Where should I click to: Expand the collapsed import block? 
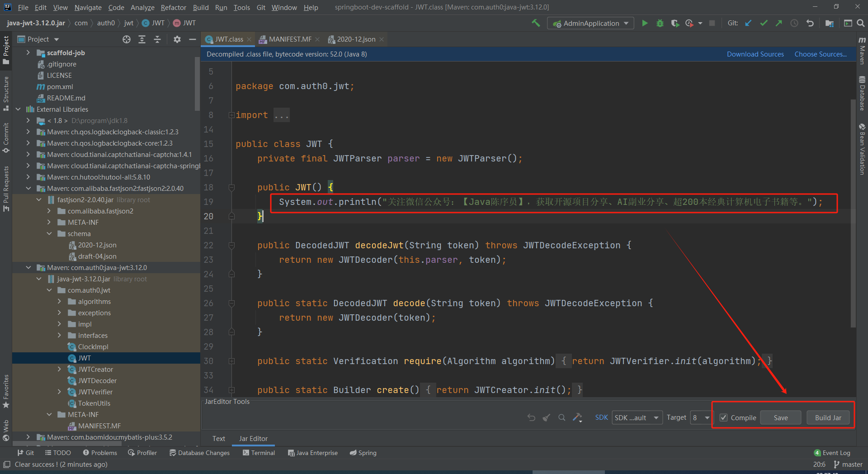point(231,115)
